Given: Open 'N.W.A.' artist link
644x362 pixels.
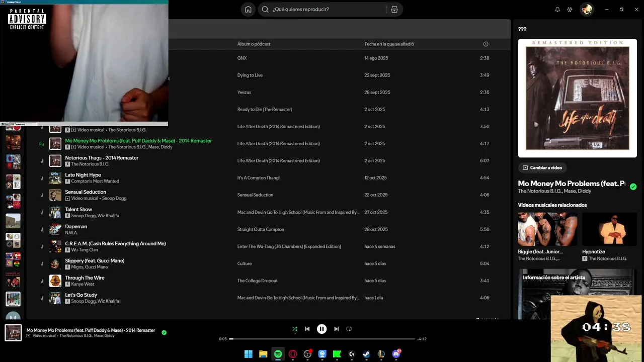Looking at the screenshot, I should 71,233.
